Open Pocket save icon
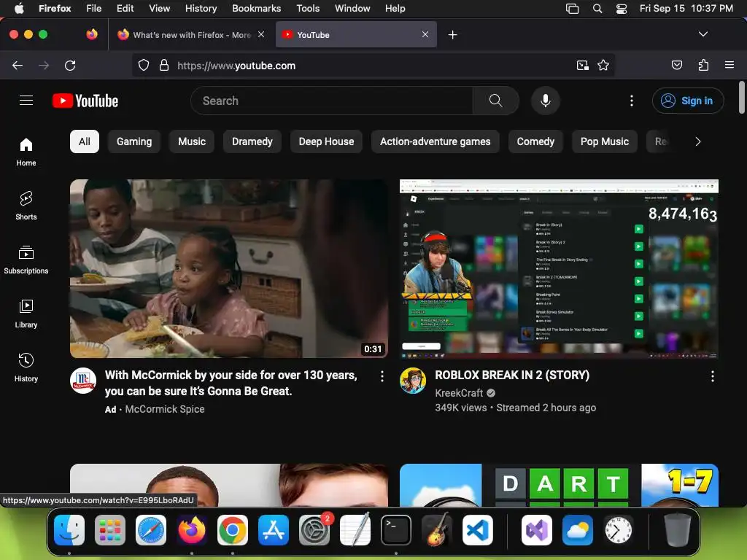747x560 pixels. [x=676, y=65]
